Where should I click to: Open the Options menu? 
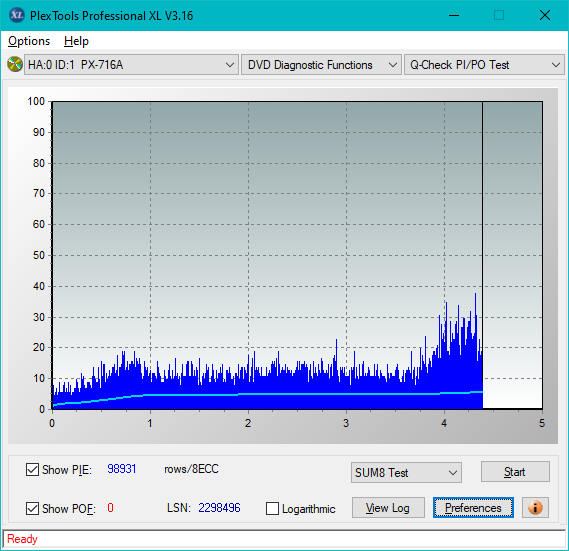[x=29, y=41]
